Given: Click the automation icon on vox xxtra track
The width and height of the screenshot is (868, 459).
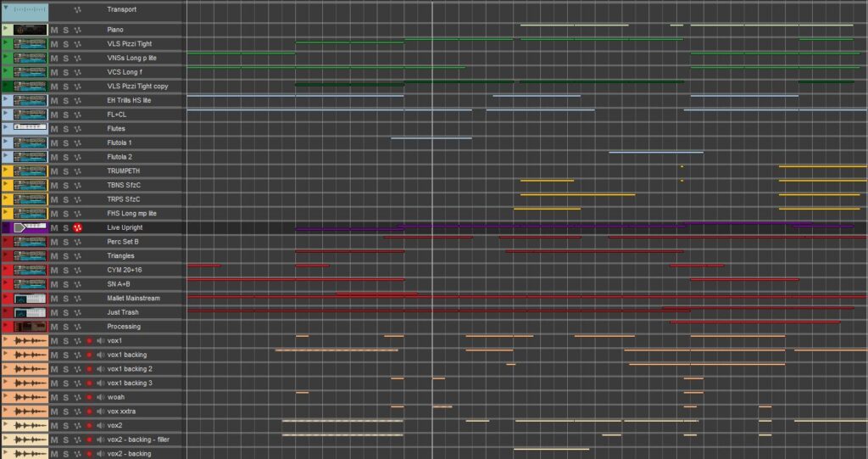Looking at the screenshot, I should 77,411.
